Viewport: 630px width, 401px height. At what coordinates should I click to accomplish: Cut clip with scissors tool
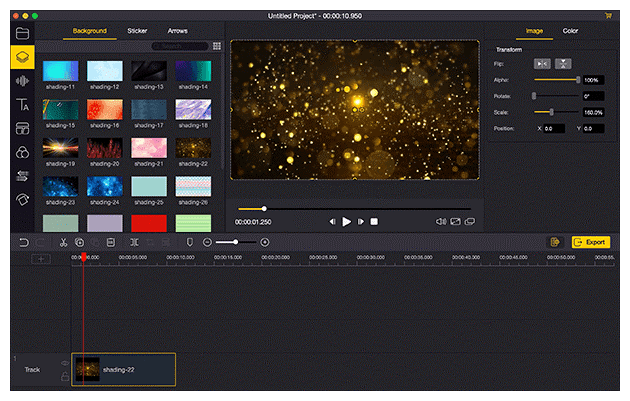[63, 242]
